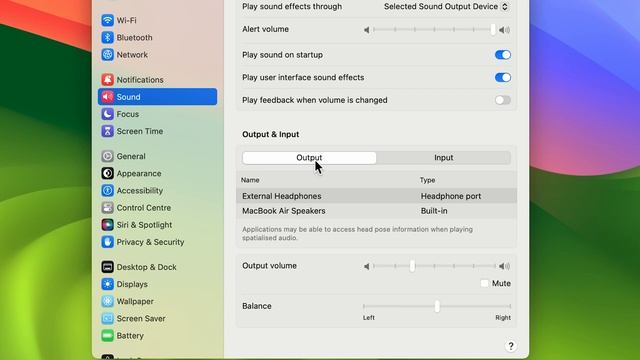The image size is (640, 360).
Task: Click the Alert volume slider
Action: coord(434,29)
